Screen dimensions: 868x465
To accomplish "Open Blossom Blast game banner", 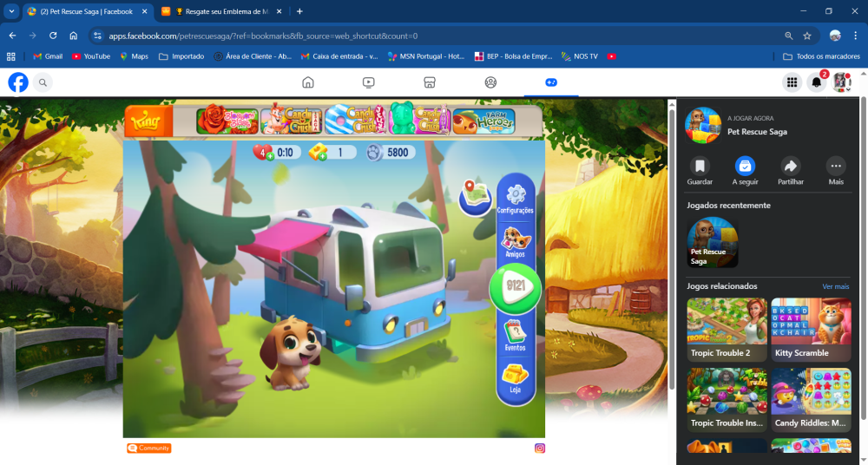I will click(228, 120).
